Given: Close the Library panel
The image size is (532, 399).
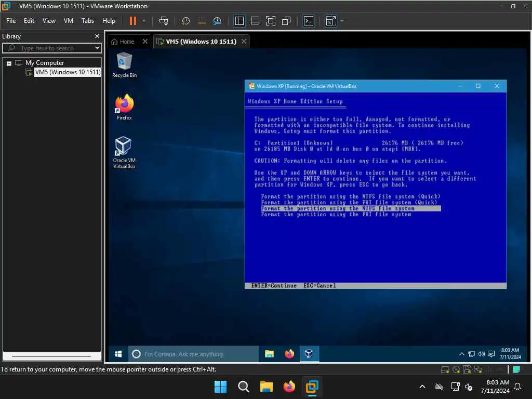Looking at the screenshot, I should tap(97, 36).
